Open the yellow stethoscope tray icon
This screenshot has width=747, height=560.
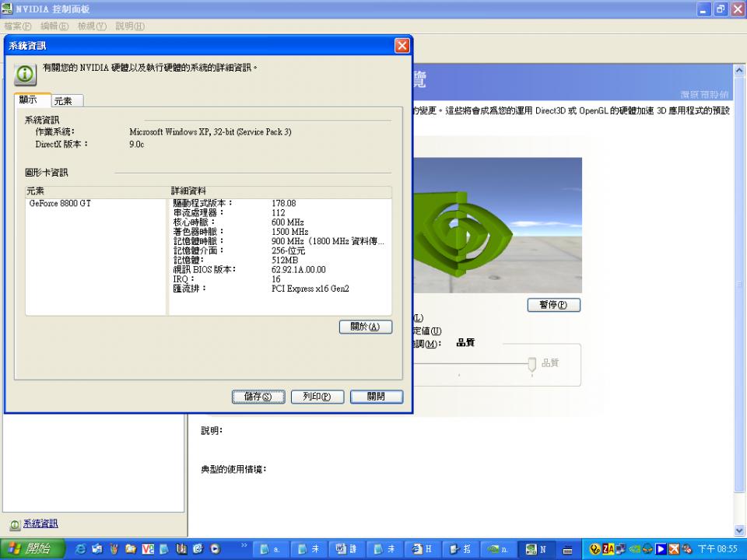coord(594,550)
